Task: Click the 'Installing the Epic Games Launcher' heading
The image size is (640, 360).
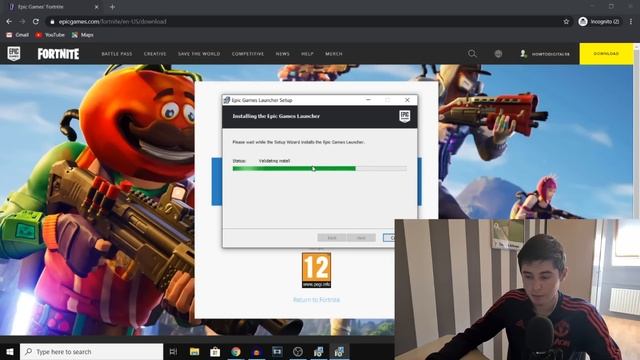Action: tap(276, 116)
